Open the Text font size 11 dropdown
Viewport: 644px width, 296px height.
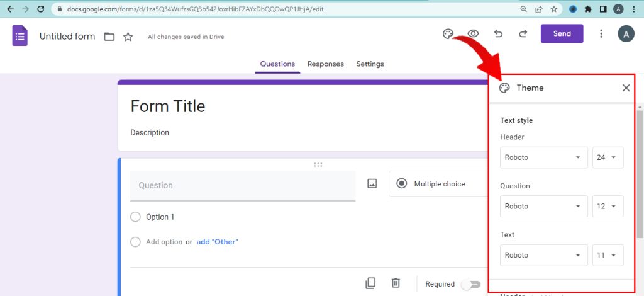point(608,255)
